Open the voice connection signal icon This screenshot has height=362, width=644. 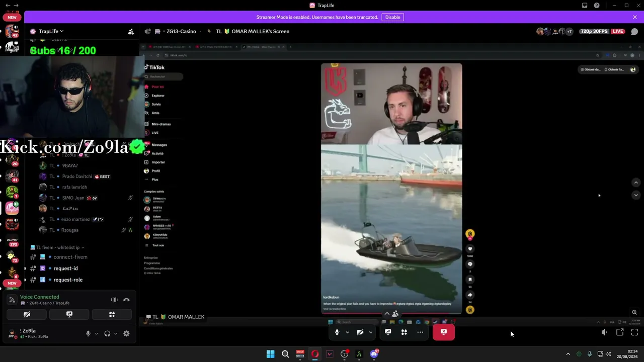(12, 300)
